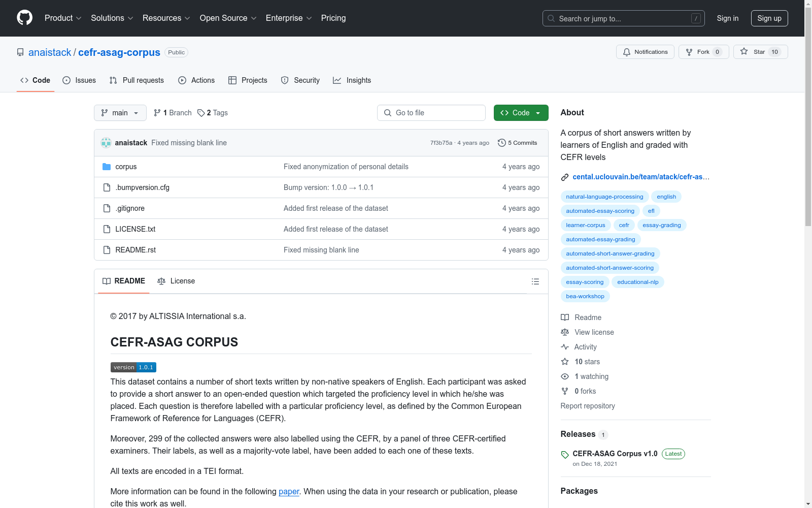Open the Pricing link
This screenshot has height=508, width=812.
click(333, 18)
